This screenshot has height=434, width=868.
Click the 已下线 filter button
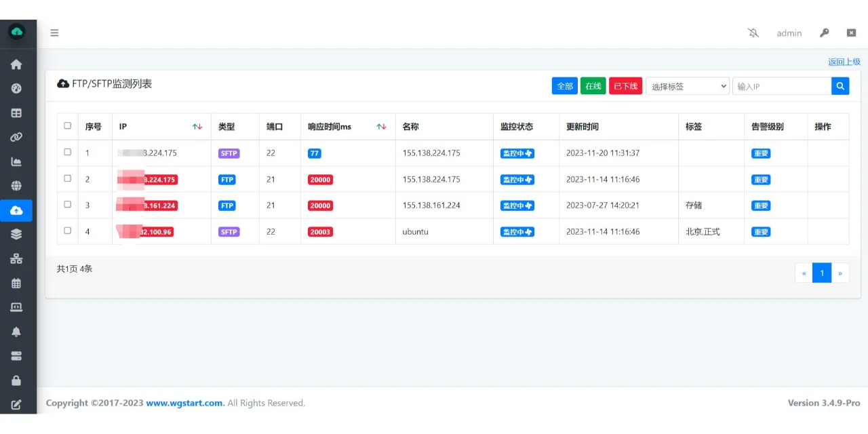[625, 86]
